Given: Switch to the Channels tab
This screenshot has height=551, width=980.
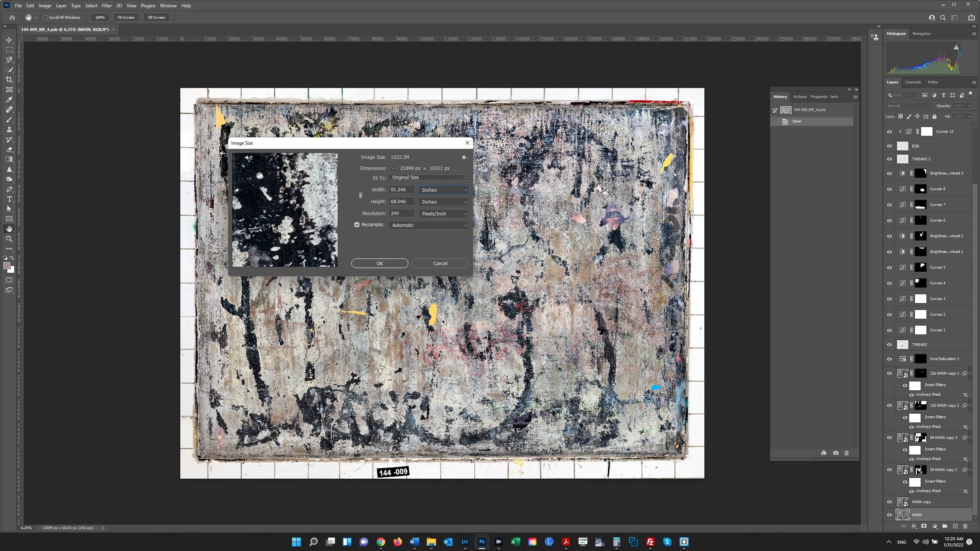Looking at the screenshot, I should [913, 82].
